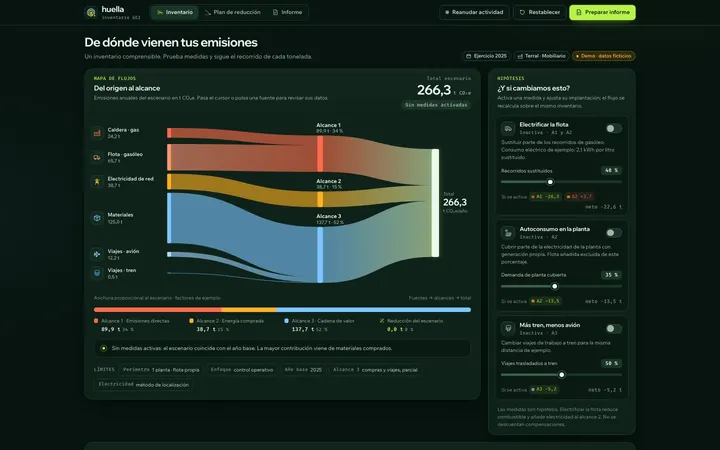
Task: Click the blue segment of the scope bar
Action: (374, 310)
